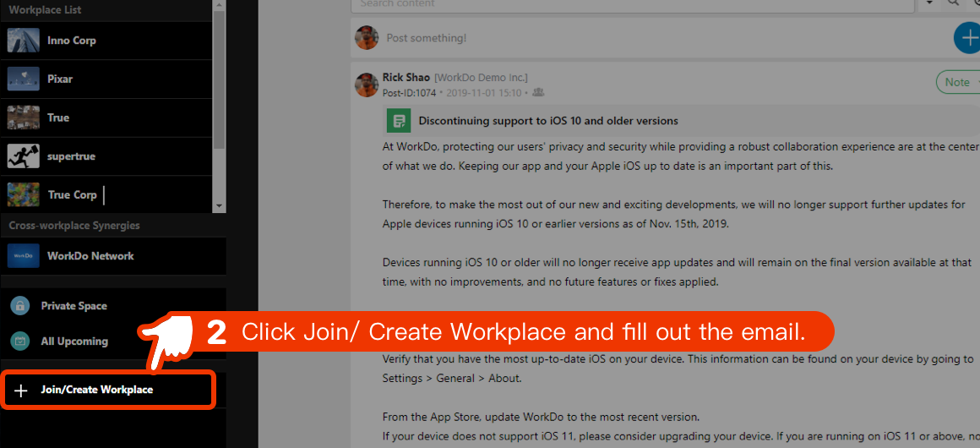This screenshot has width=980, height=448.
Task: Switch to the True workplace
Action: tap(106, 118)
